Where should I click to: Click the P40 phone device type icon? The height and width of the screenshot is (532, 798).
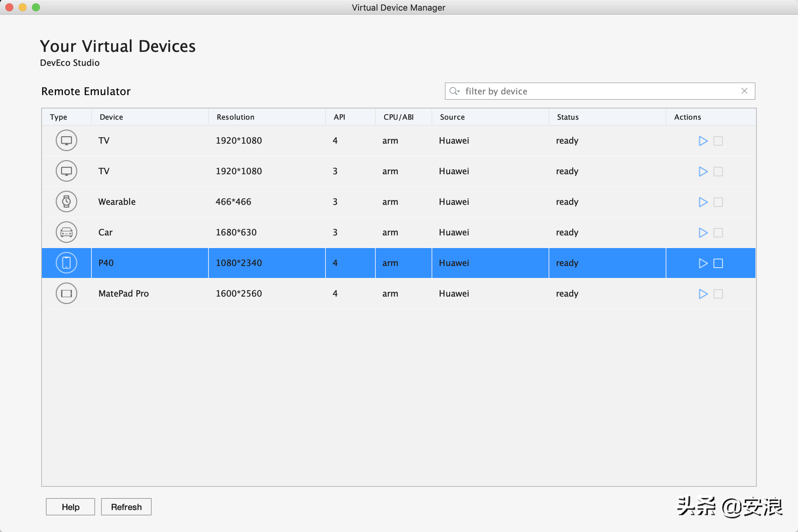[x=66, y=262]
